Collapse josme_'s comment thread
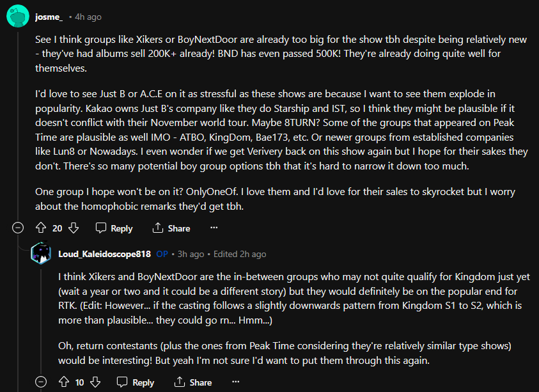Viewport: 539px width, 392px height. pos(17,228)
